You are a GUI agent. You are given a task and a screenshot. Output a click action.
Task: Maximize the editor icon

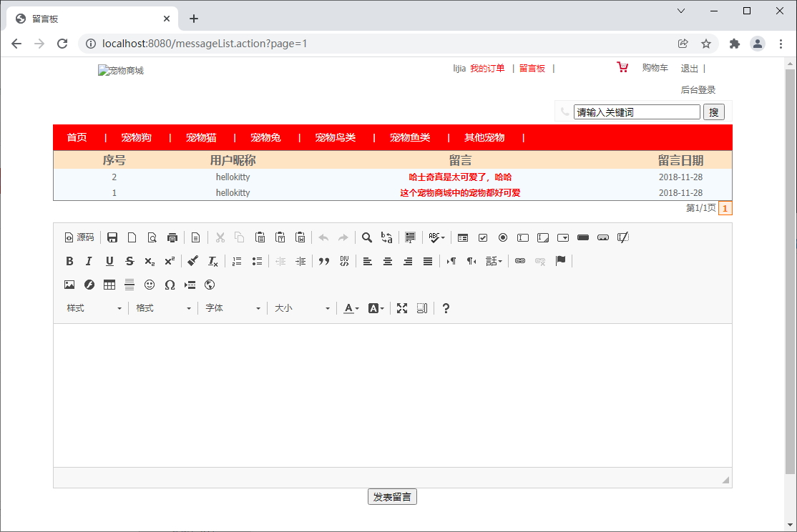[402, 308]
